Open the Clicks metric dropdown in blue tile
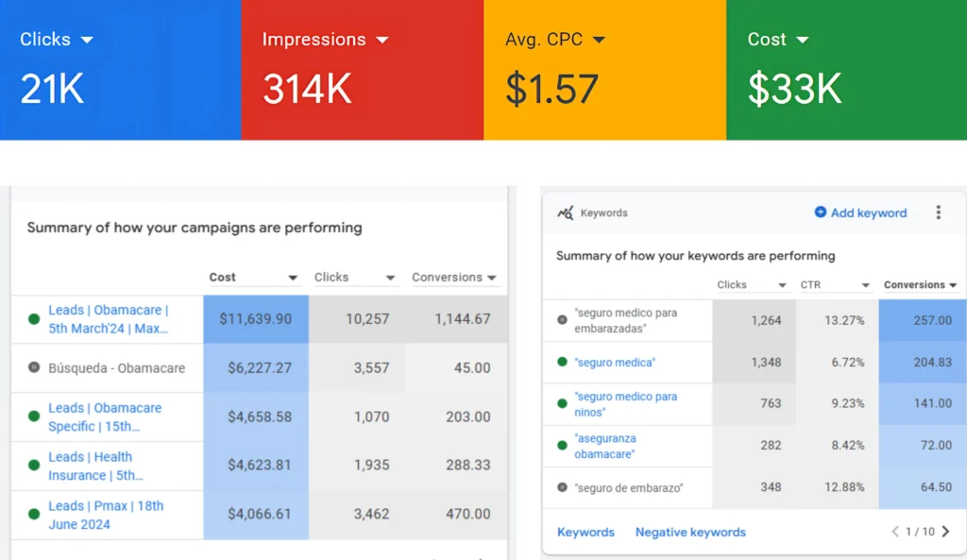Viewport: 967px width, 560px height. tap(87, 40)
